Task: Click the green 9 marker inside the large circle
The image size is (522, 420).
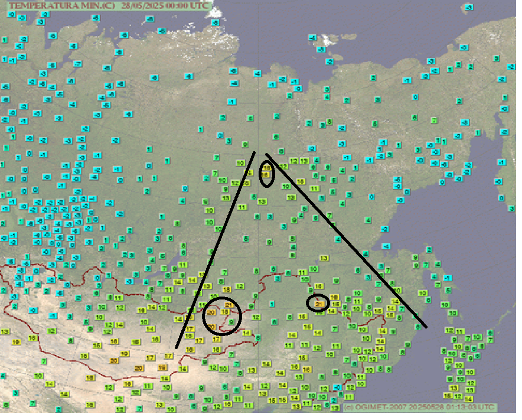Action: click(x=231, y=322)
